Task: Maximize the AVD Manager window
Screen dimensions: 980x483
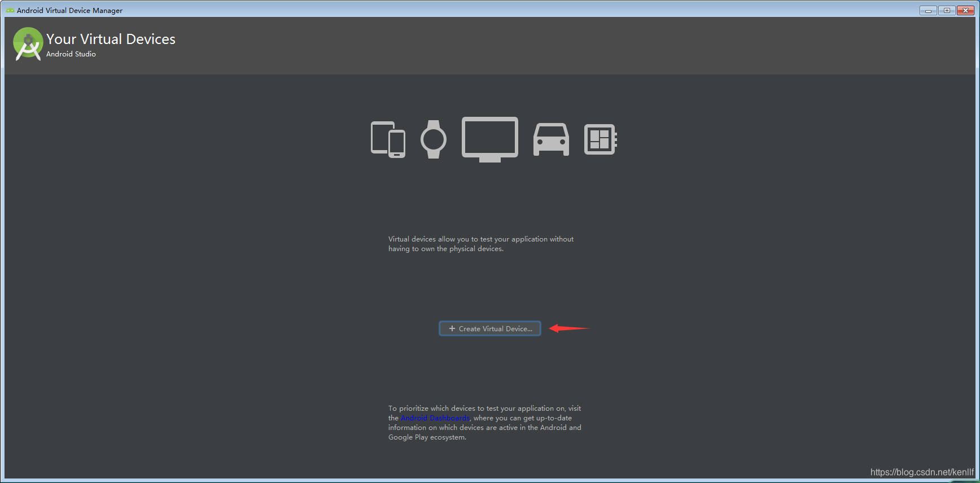Action: (947, 10)
